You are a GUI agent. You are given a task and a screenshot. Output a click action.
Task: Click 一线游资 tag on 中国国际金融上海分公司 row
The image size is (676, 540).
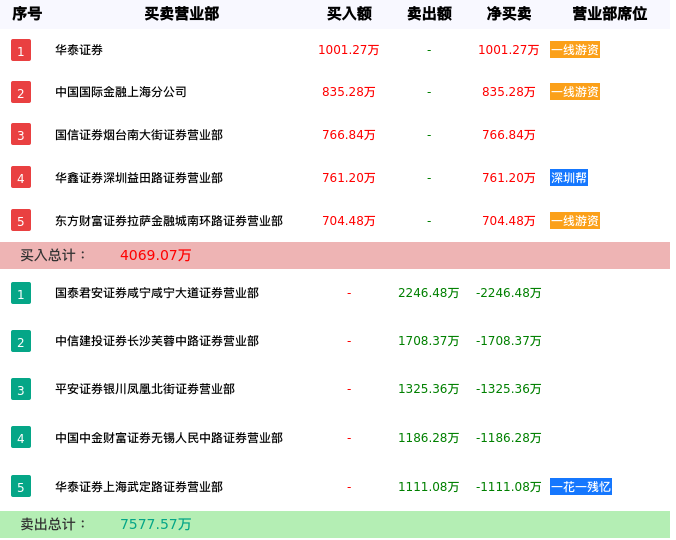pyautogui.click(x=575, y=92)
